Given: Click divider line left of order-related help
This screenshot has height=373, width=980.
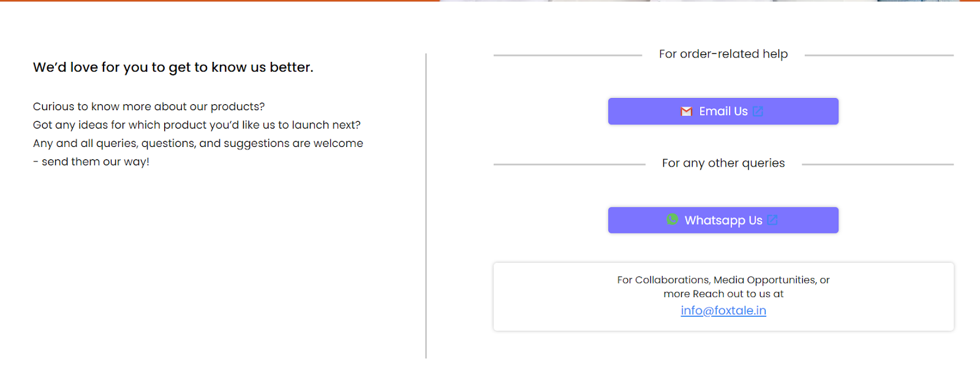Looking at the screenshot, I should tap(567, 55).
